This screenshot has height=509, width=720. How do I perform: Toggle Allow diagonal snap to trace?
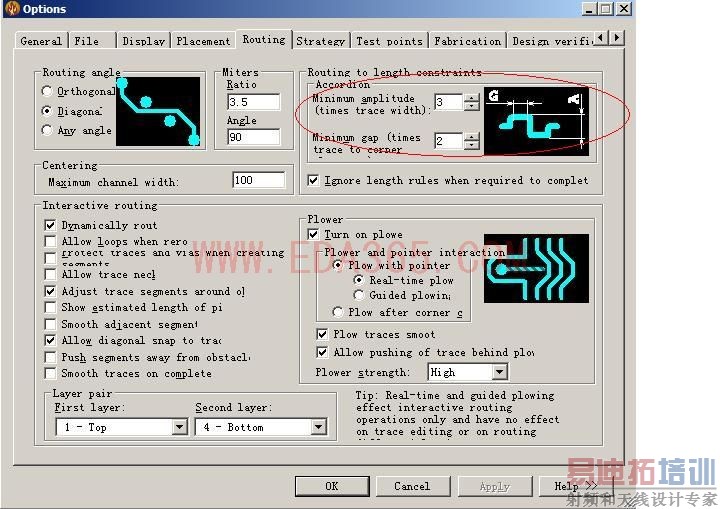click(50, 340)
